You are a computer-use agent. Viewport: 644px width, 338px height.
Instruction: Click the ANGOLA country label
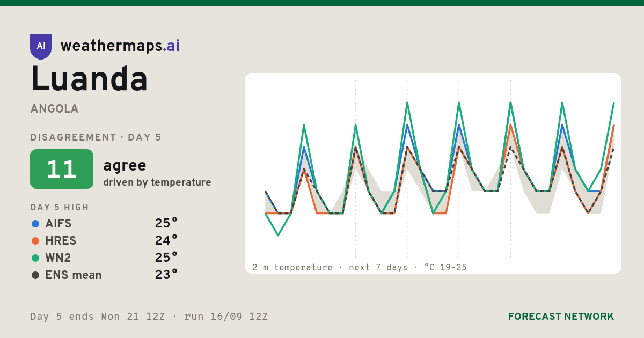click(x=55, y=109)
